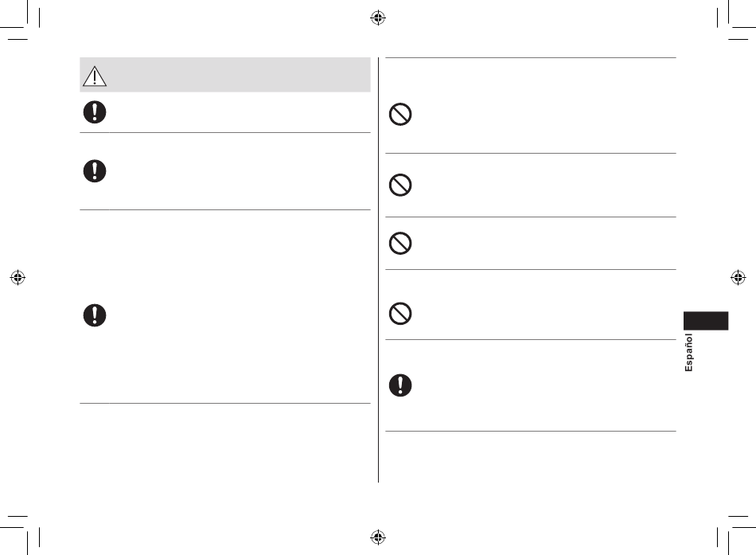Select the vertical Español language label
756x555 pixels.
pos(688,352)
